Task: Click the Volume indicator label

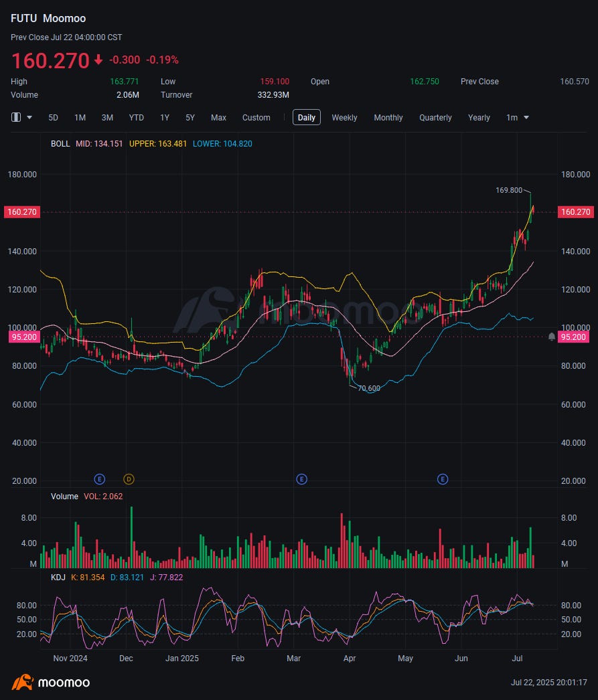Action: [64, 497]
